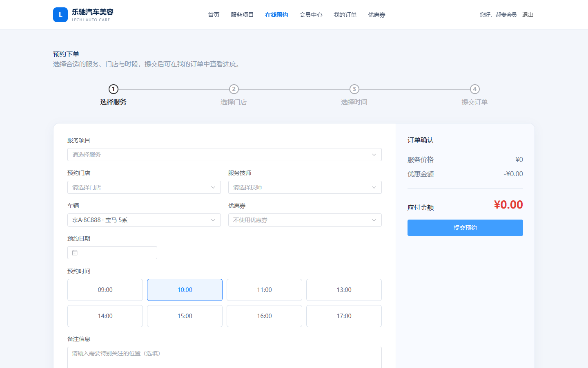Click step 3 circle for 选择时间
This screenshot has height=368, width=588.
(x=354, y=89)
